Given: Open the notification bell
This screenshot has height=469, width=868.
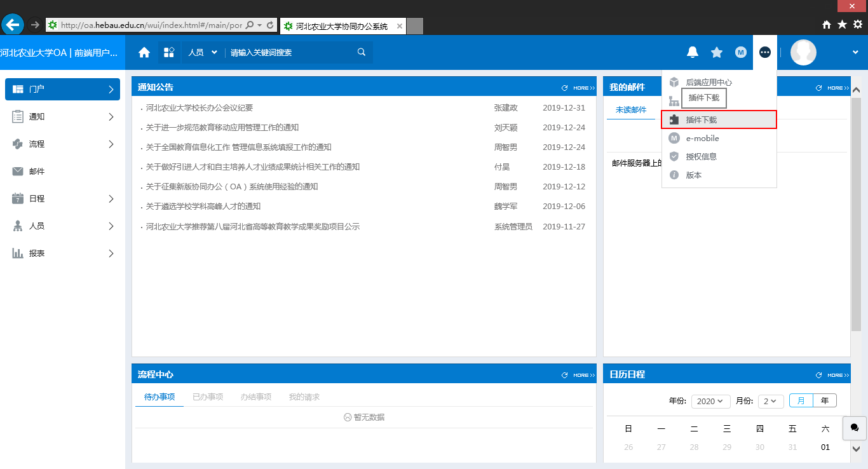Looking at the screenshot, I should (x=693, y=52).
